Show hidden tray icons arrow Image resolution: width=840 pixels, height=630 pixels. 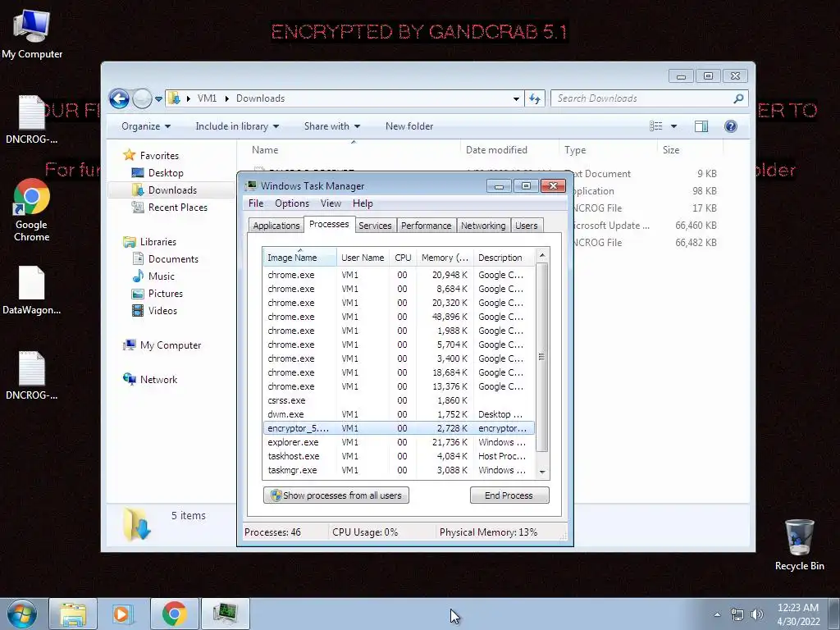pyautogui.click(x=717, y=614)
